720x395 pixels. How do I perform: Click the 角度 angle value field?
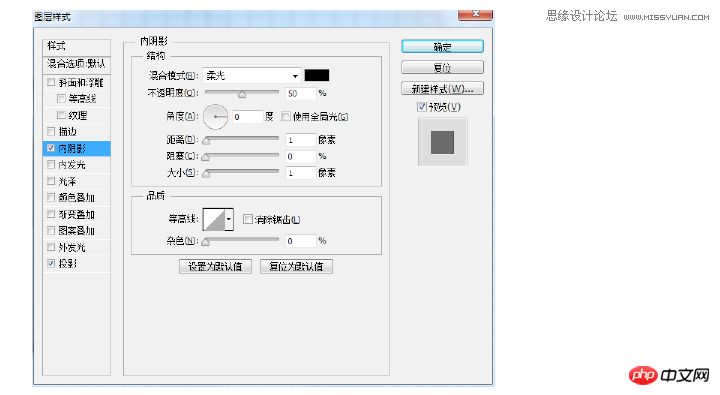[248, 117]
